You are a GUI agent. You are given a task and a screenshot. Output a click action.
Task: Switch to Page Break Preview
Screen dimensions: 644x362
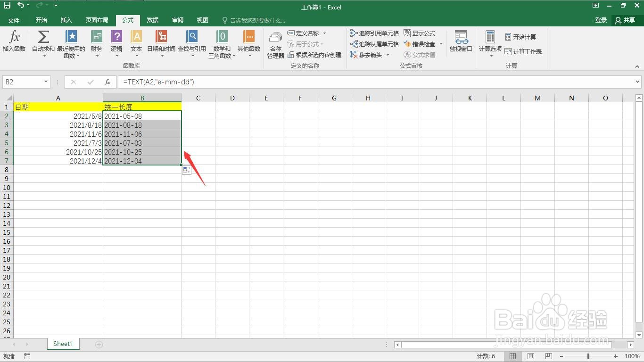pos(548,356)
